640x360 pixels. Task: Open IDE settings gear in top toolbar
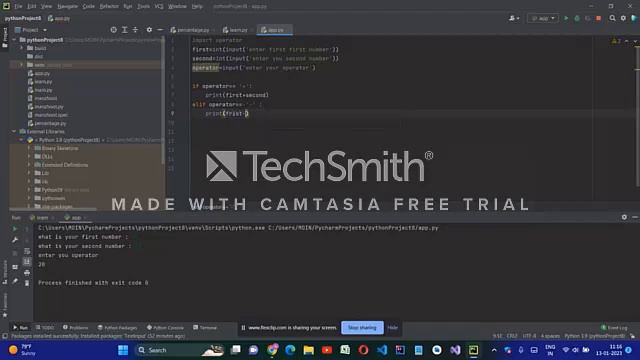(623, 18)
